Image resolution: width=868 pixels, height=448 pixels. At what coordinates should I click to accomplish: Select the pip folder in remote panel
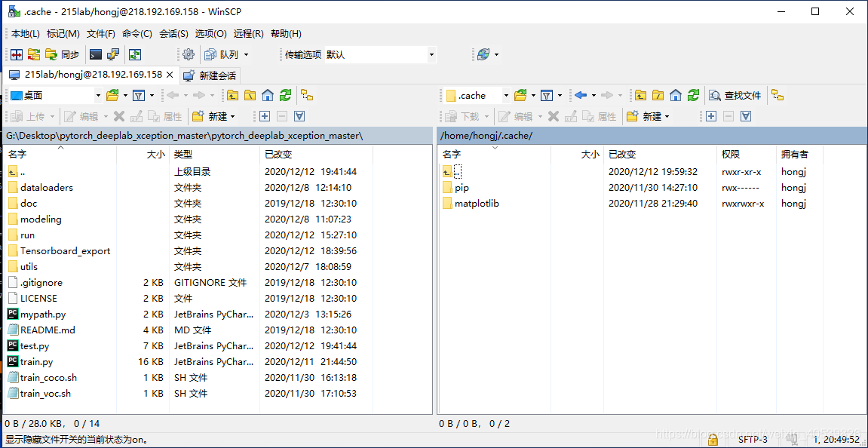[462, 188]
